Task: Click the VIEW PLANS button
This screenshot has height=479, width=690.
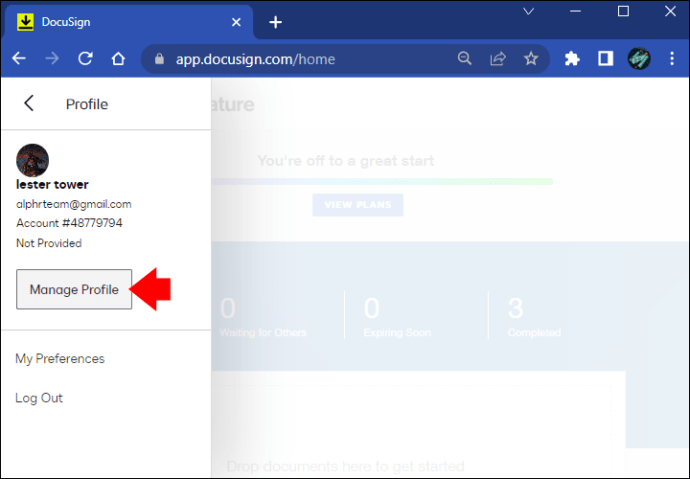Action: click(358, 205)
